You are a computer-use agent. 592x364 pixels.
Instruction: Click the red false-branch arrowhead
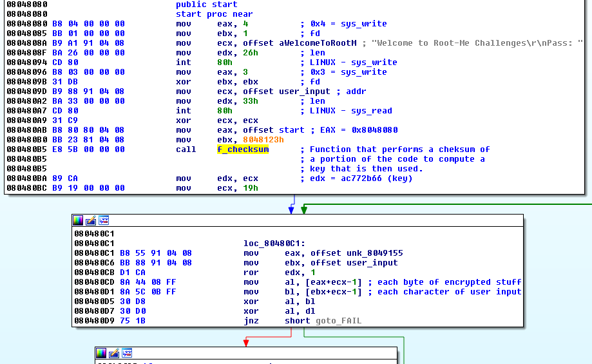[244, 342]
